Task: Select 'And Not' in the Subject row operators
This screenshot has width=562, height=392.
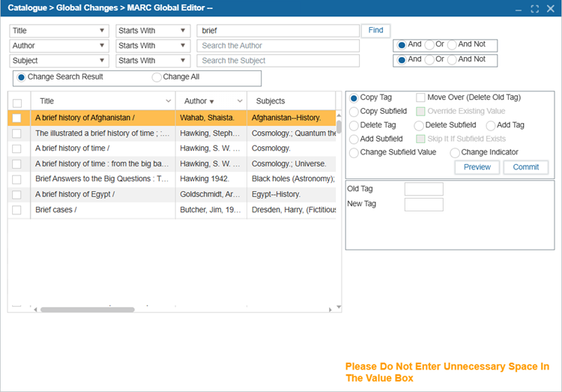Action: (x=452, y=60)
